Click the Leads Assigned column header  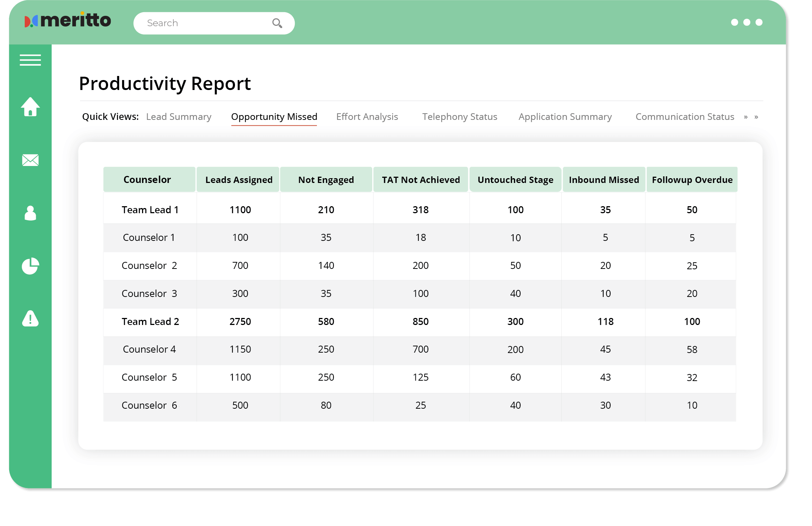tap(239, 180)
